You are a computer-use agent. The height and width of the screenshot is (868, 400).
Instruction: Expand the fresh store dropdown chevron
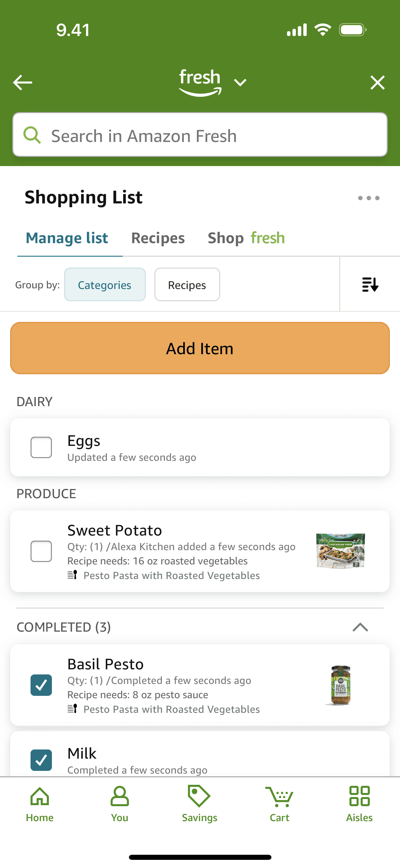(x=240, y=83)
